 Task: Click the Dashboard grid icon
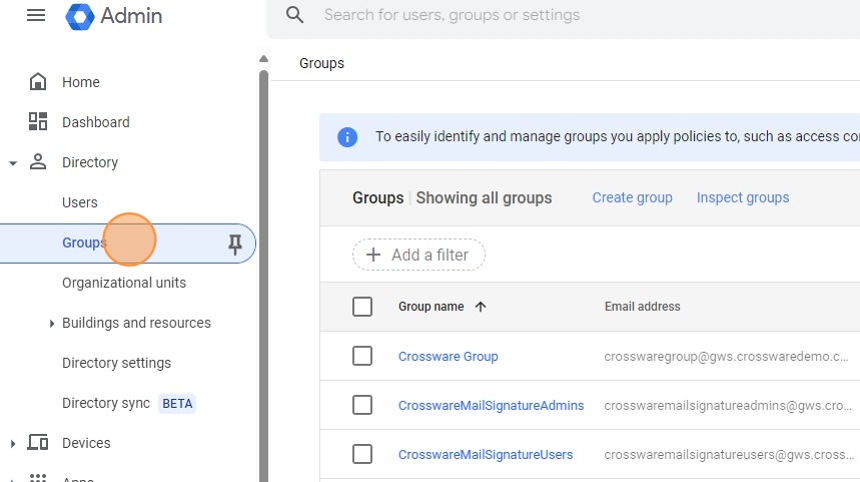38,122
